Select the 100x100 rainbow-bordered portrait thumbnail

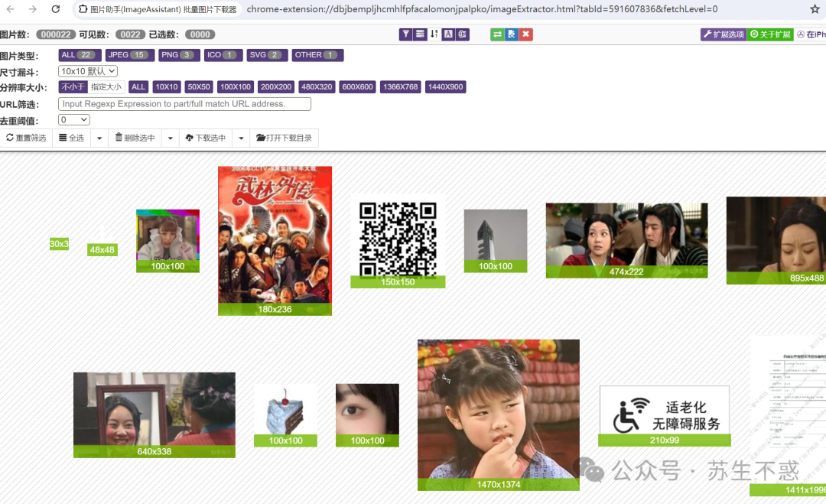tap(167, 241)
